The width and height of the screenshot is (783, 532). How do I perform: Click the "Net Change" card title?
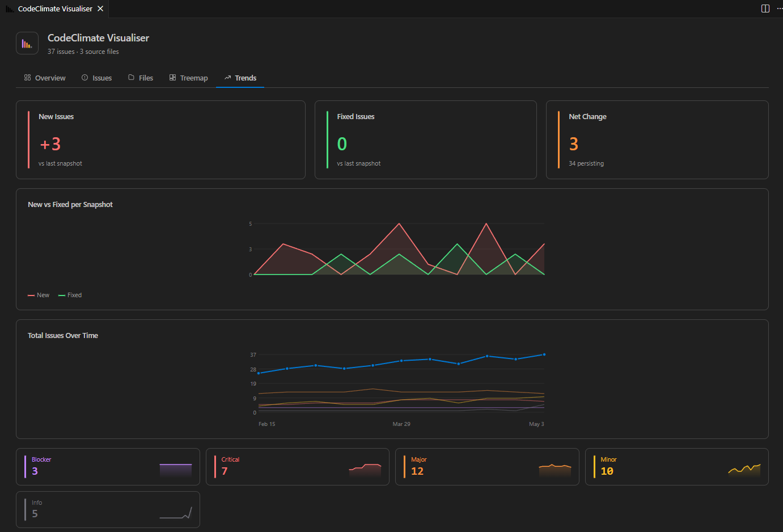(x=587, y=117)
